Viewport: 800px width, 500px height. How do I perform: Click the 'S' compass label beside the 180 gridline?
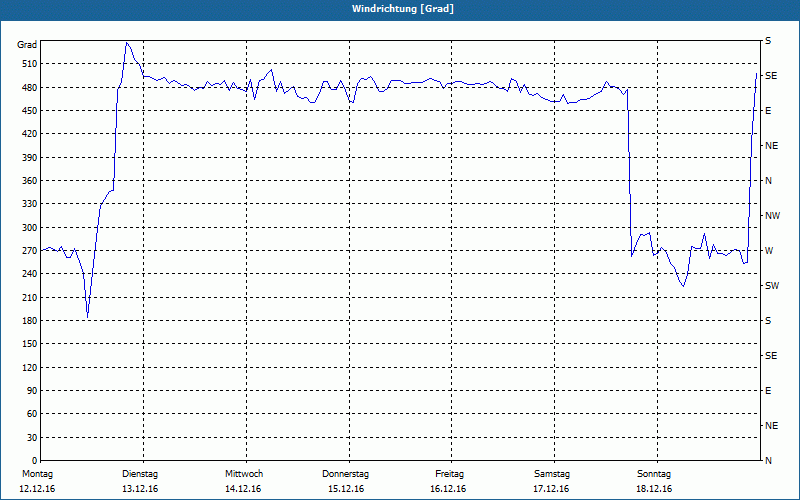pyautogui.click(x=768, y=321)
